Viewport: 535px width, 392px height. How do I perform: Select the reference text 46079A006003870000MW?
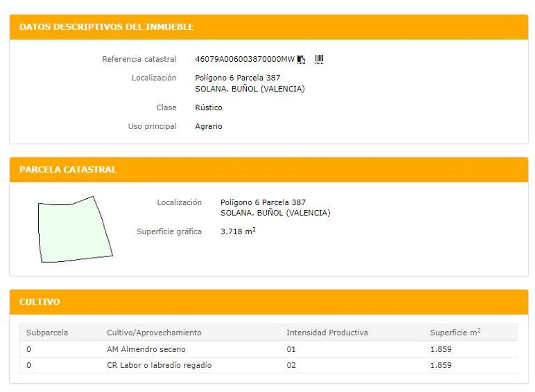[244, 59]
